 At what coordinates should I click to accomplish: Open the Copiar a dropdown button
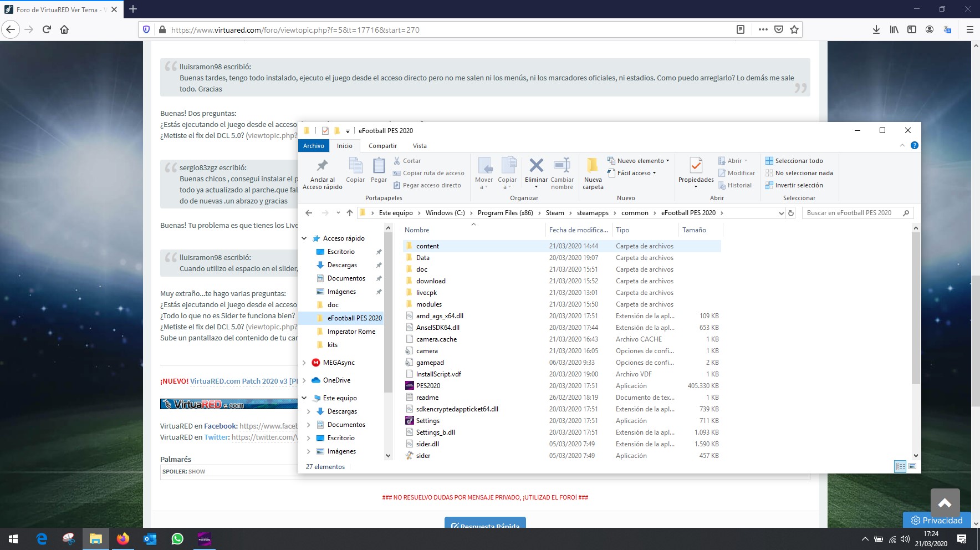tap(507, 173)
